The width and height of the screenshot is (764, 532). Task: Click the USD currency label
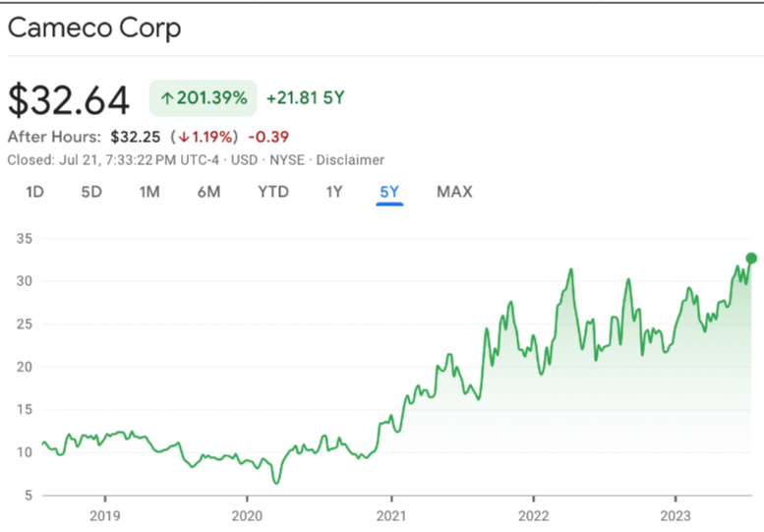coord(244,160)
